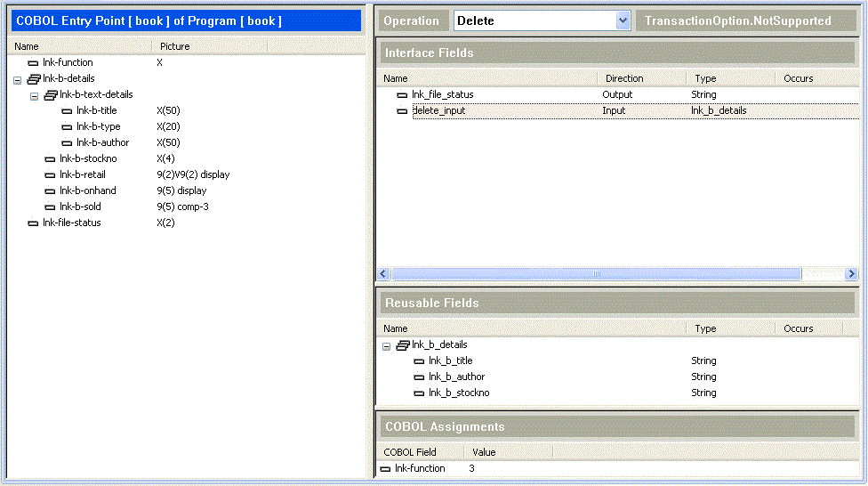Click the lnk-b-stockno field icon in left tree
The width and height of the screenshot is (868, 486).
[50, 159]
